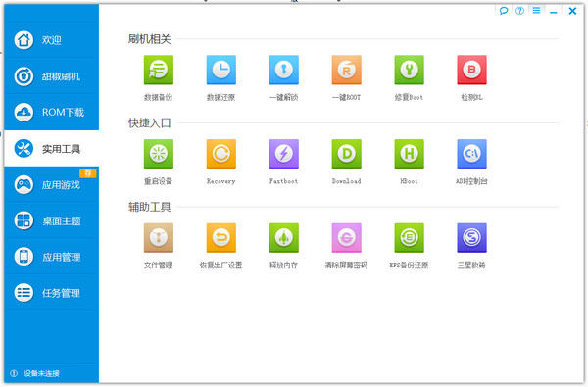Launch the 一键ROOT tool icon
This screenshot has height=387, width=588.
tap(346, 70)
